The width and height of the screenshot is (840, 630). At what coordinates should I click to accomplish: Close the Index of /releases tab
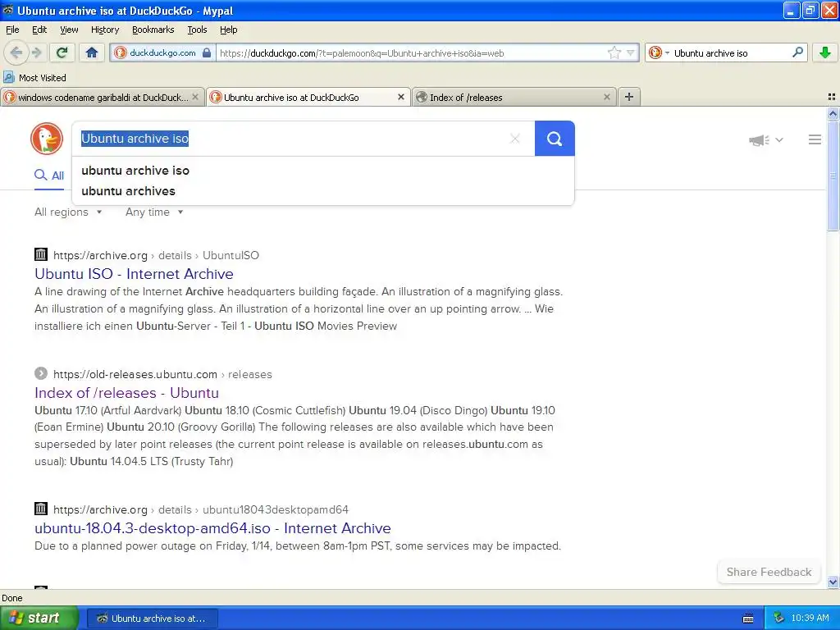coord(606,97)
